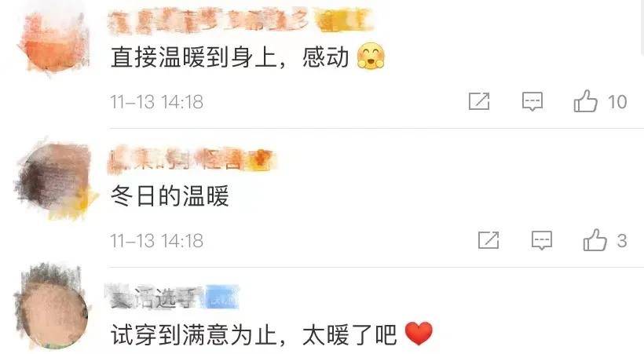Click the like count showing 3
Screen dimensions: 644x354
click(622, 241)
